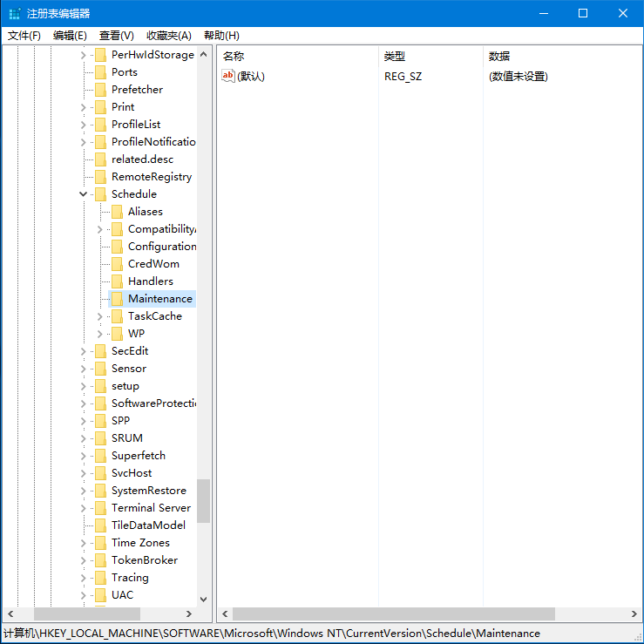Click tree pane scroll up arrow
The image size is (644, 644).
tap(203, 54)
